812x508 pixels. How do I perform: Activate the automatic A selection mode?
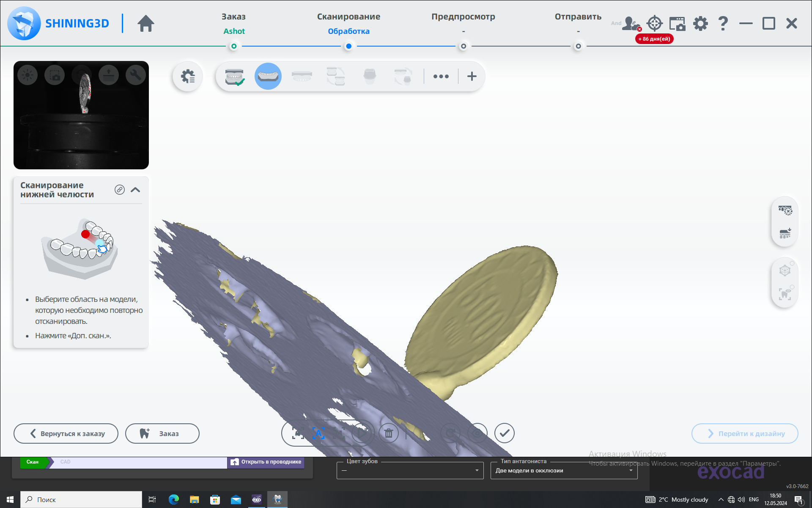(x=318, y=433)
